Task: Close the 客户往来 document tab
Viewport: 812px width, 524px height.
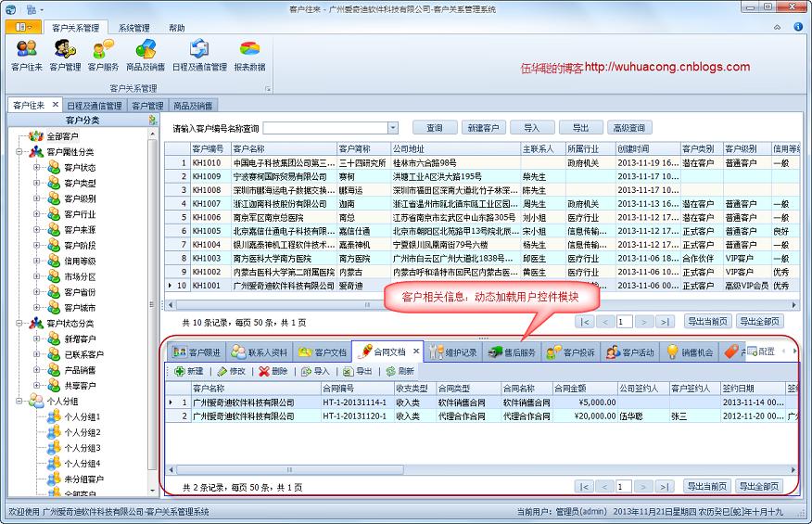Action: point(56,105)
